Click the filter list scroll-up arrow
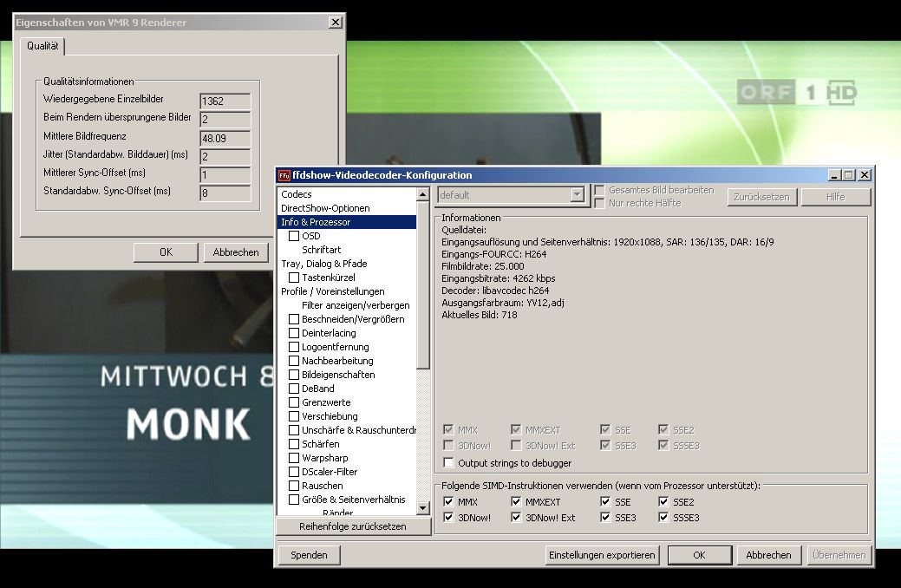 pyautogui.click(x=423, y=194)
